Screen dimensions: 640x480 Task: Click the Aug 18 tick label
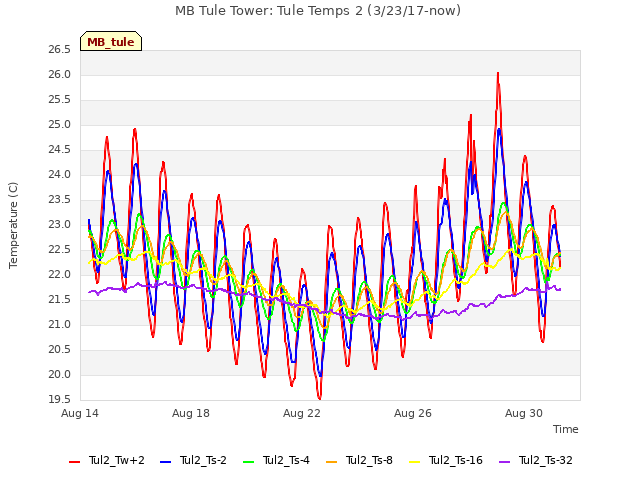[x=191, y=413]
